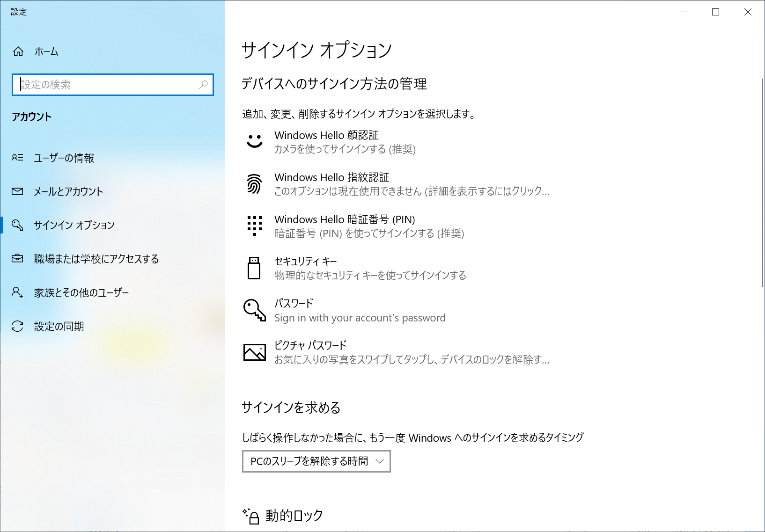The image size is (765, 532).
Task: Click the password key icon in the main list
Action: pos(255,310)
